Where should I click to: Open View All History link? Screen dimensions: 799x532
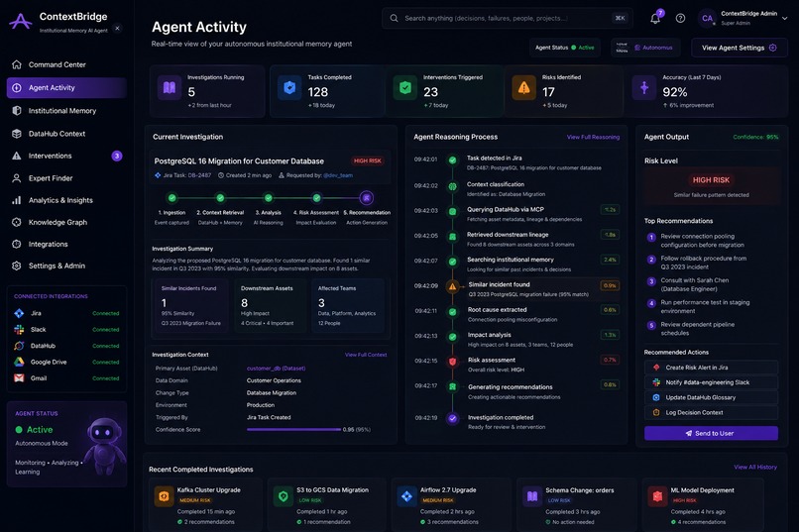[x=755, y=467]
